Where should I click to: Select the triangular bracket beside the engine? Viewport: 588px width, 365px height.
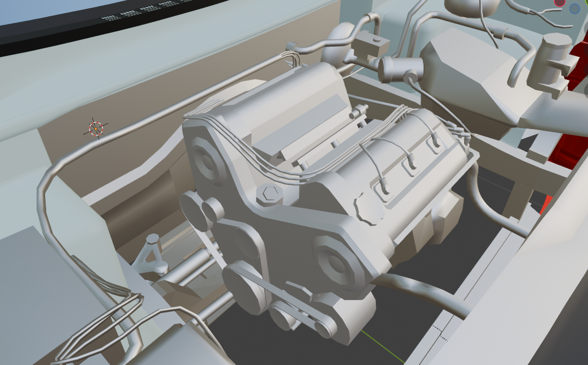click(x=151, y=255)
